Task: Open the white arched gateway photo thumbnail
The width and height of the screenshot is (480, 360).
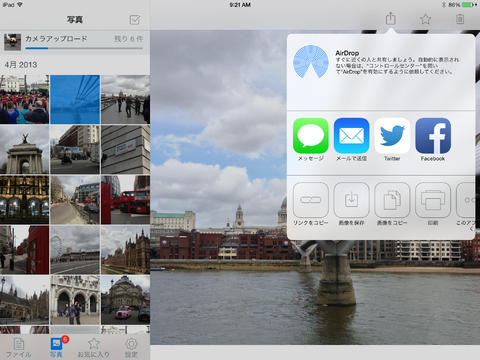Action: tap(75, 300)
